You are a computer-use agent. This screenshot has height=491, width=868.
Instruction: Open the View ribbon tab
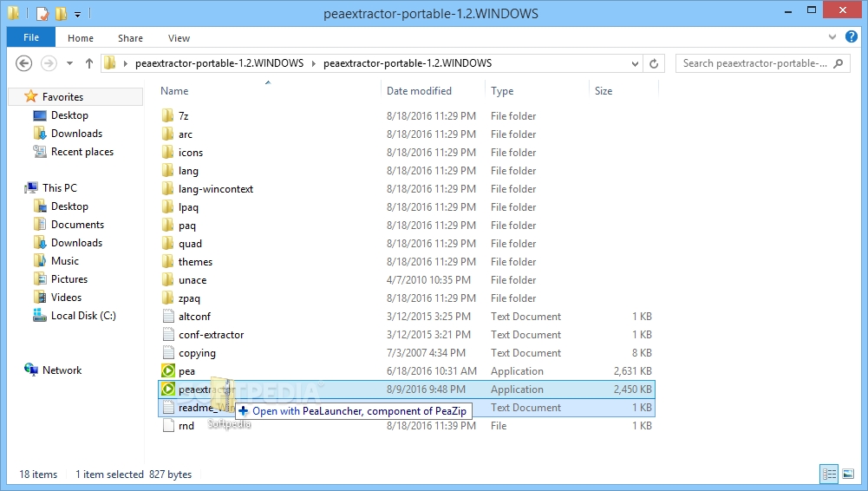click(179, 38)
